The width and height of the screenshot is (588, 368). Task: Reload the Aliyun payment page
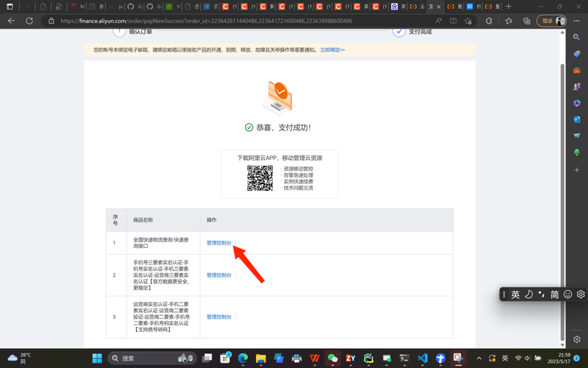coord(29,21)
